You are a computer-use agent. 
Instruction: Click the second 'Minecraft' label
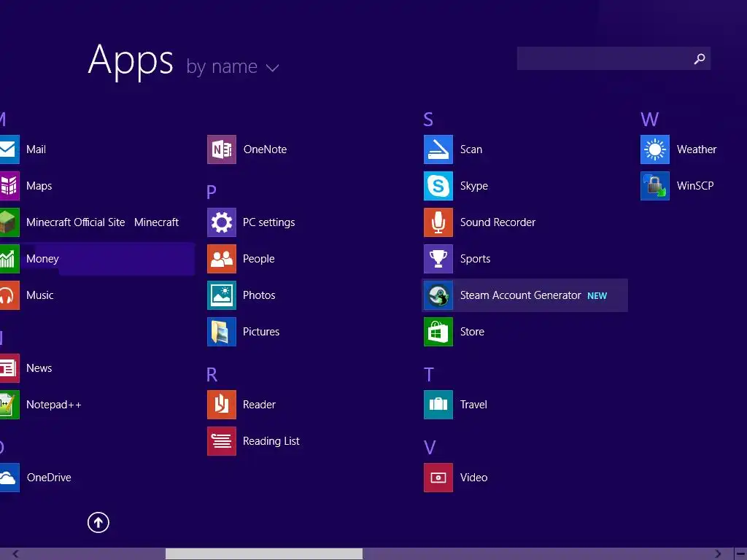pyautogui.click(x=156, y=222)
